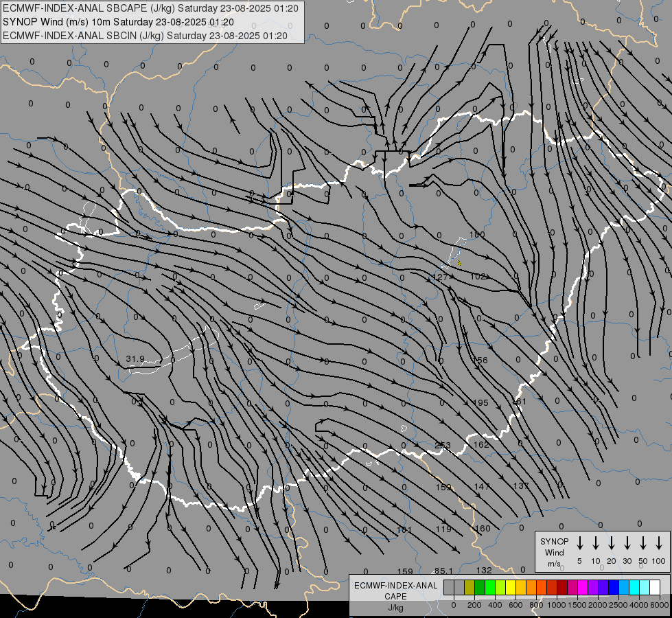
Task: Pick the indigo swatch right of 2000 tick
Action: (603, 587)
